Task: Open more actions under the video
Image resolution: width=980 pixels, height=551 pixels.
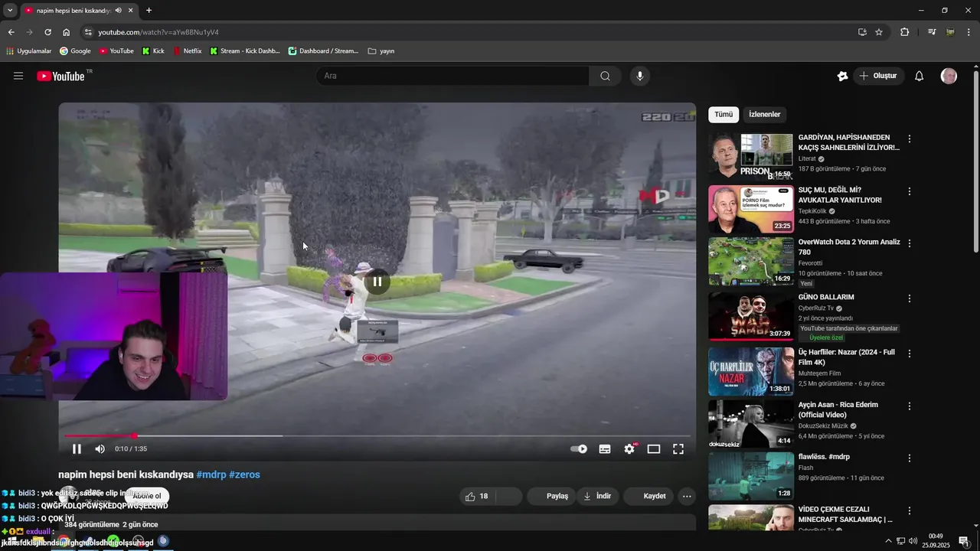Action: [687, 496]
